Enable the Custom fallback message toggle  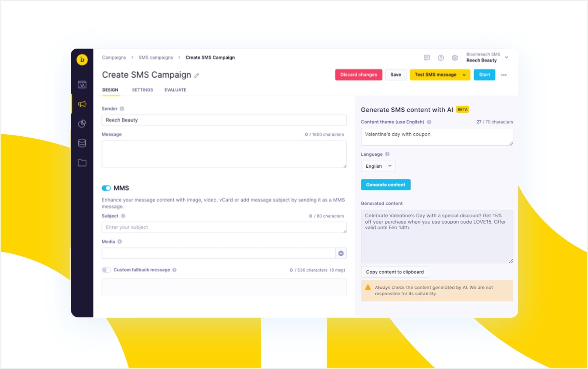(106, 270)
